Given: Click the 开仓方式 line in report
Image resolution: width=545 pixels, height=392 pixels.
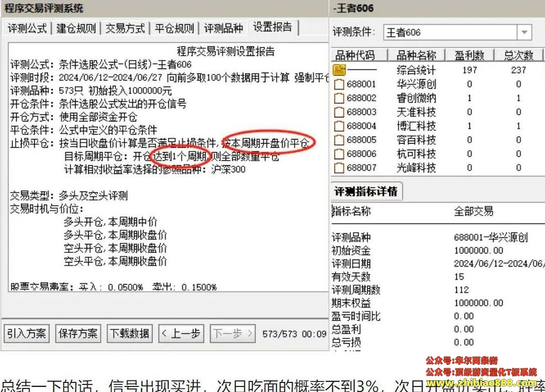Looking at the screenshot, I should click(74, 117).
